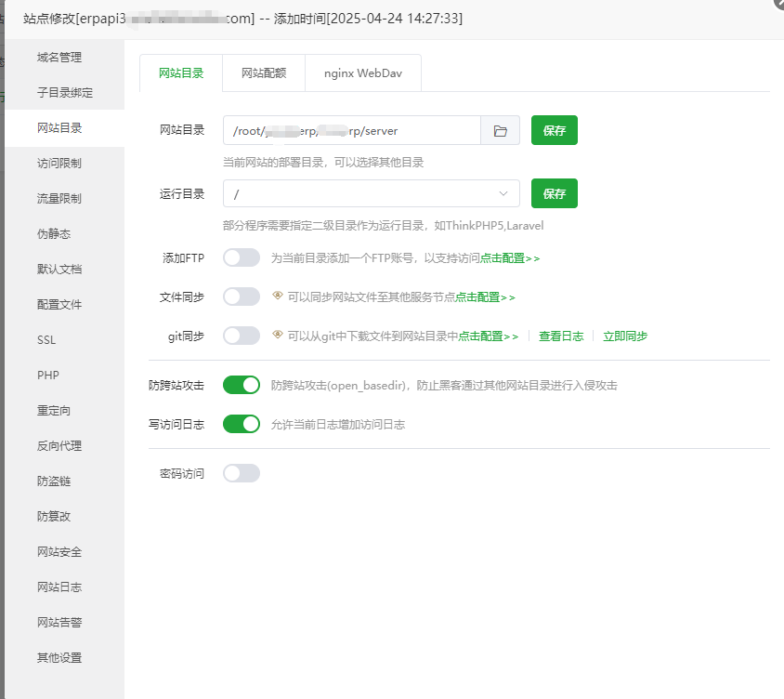This screenshot has width=784, height=699.
Task: Switch to the 网站配额 tab
Action: (x=264, y=73)
